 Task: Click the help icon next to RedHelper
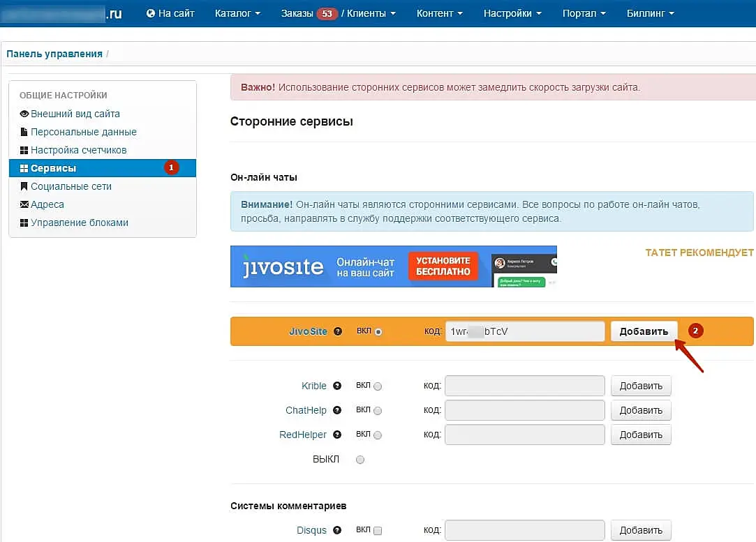click(x=337, y=435)
